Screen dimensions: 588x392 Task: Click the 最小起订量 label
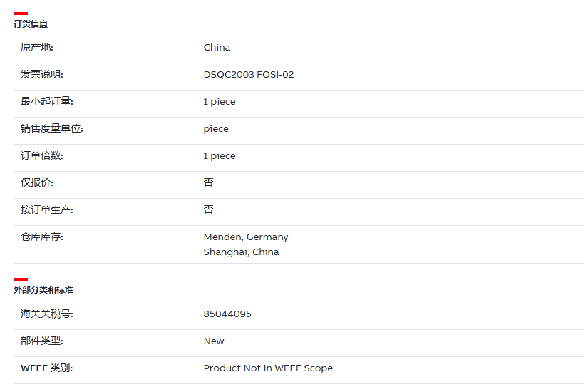(47, 101)
